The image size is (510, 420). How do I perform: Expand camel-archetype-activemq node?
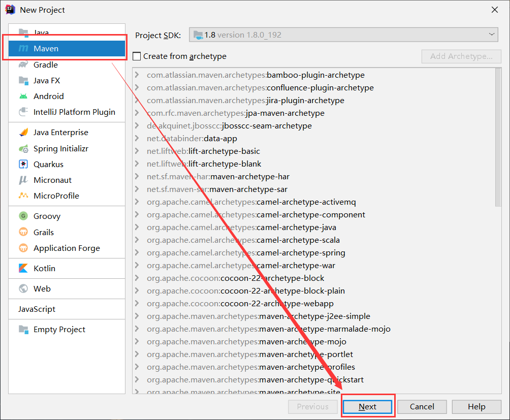(x=137, y=202)
